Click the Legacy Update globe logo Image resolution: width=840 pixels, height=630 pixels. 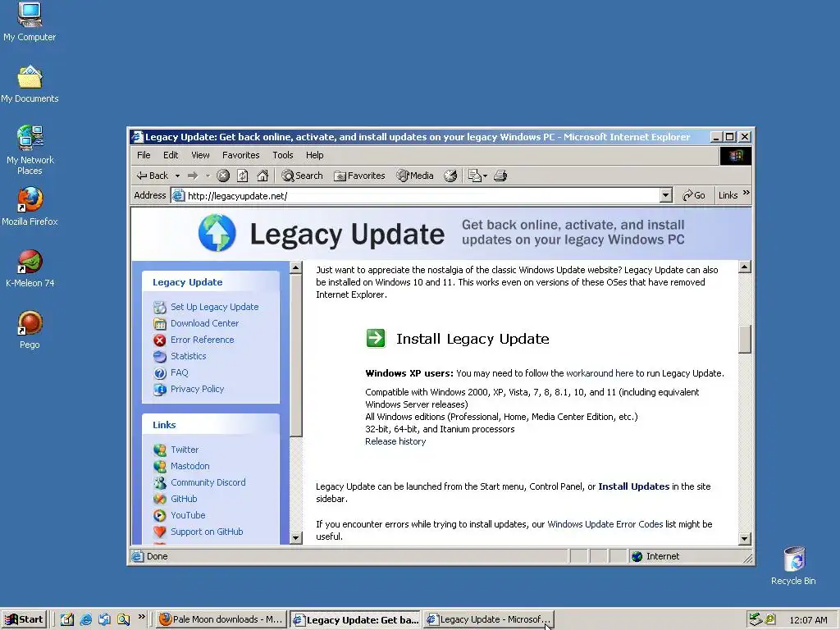tap(217, 233)
